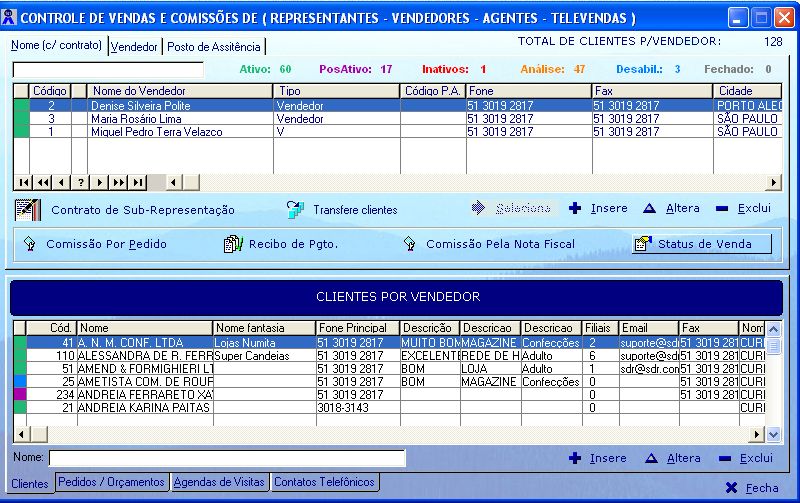Open the Pedidos / Orçamentos tab
Screen dimensions: 800x503
tap(111, 482)
